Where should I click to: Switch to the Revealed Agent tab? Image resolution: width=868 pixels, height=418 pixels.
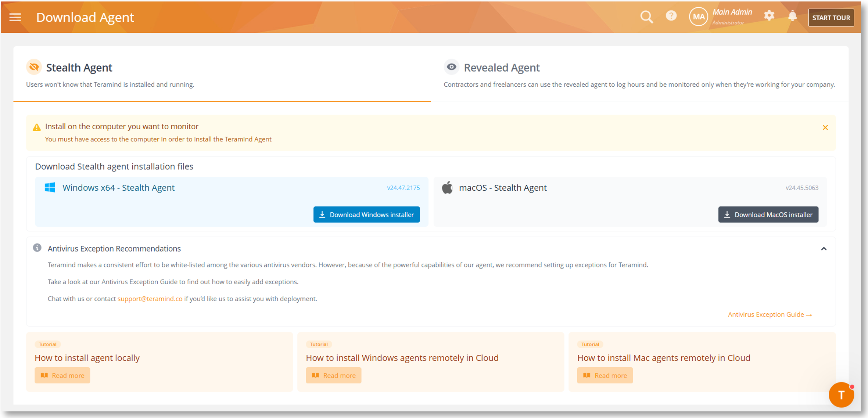pyautogui.click(x=639, y=74)
